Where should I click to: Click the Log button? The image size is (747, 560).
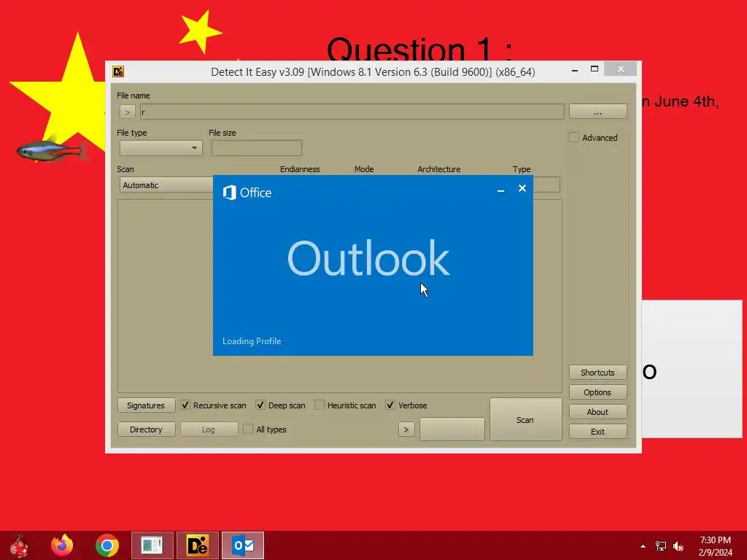coord(209,429)
